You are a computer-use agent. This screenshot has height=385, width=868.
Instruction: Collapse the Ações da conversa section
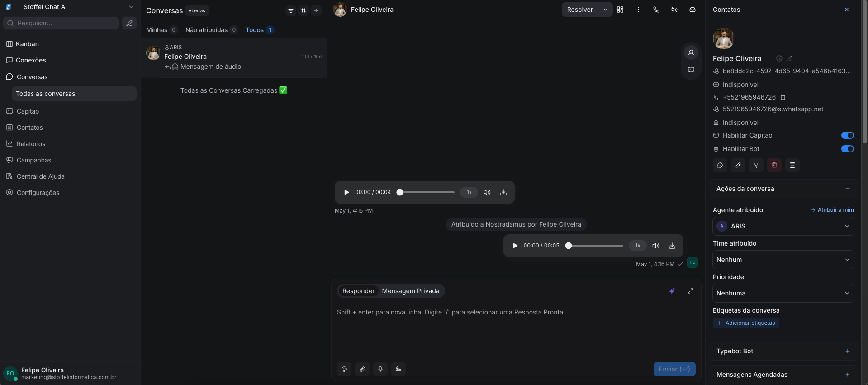pyautogui.click(x=848, y=189)
